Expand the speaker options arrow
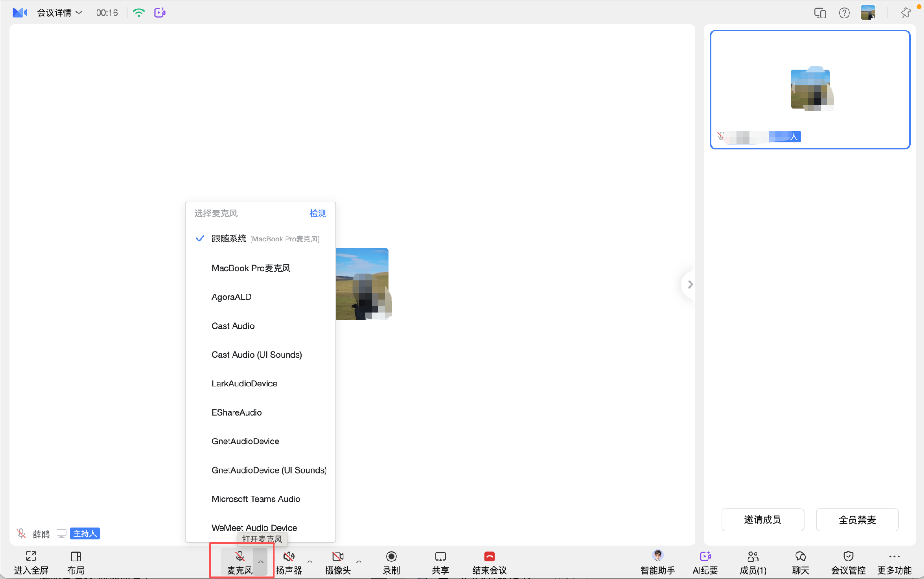This screenshot has height=579, width=924. tap(310, 561)
